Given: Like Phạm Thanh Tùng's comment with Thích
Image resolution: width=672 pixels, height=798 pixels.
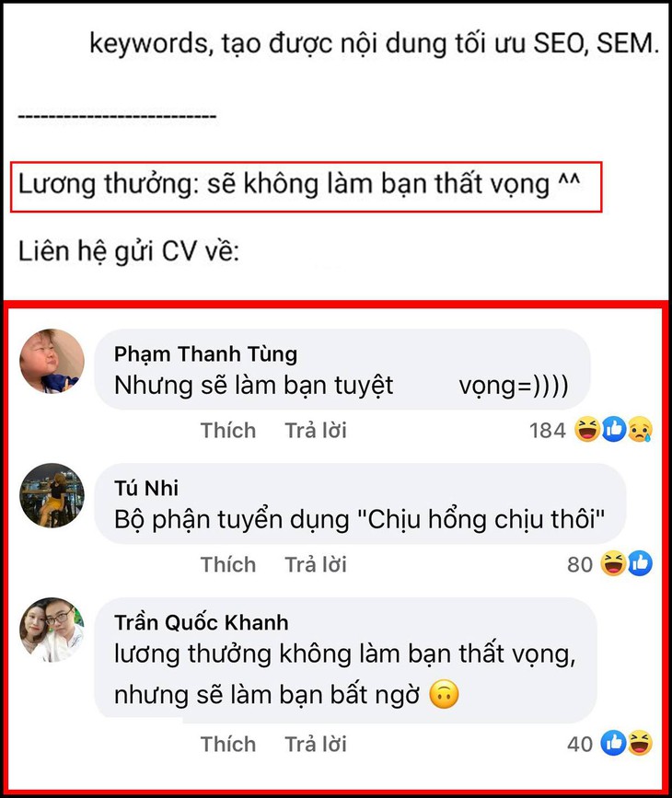Looking at the screenshot, I should click(228, 431).
